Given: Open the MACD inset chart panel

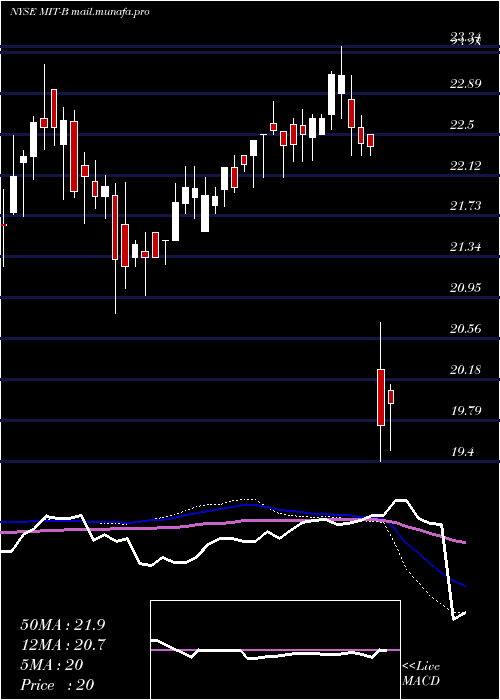Looking at the screenshot, I should click(275, 650).
